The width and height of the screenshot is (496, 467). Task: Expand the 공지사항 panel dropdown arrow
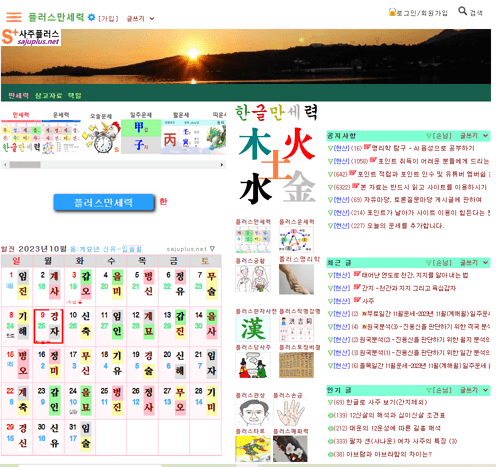click(486, 136)
